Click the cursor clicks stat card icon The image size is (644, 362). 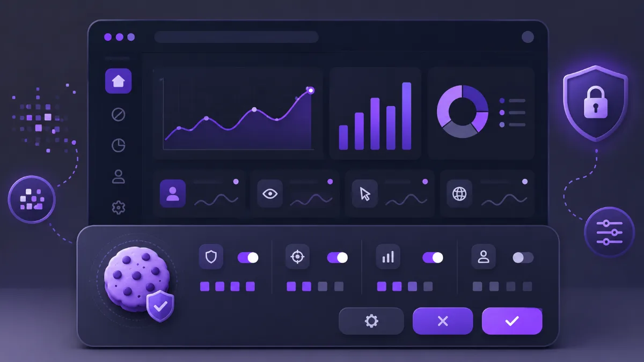365,194
